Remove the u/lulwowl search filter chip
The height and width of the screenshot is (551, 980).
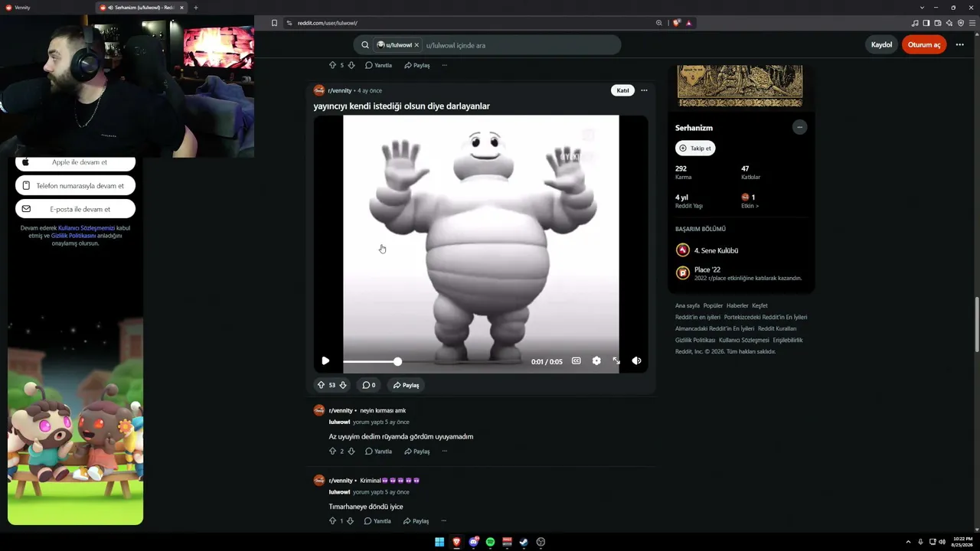[x=416, y=45]
